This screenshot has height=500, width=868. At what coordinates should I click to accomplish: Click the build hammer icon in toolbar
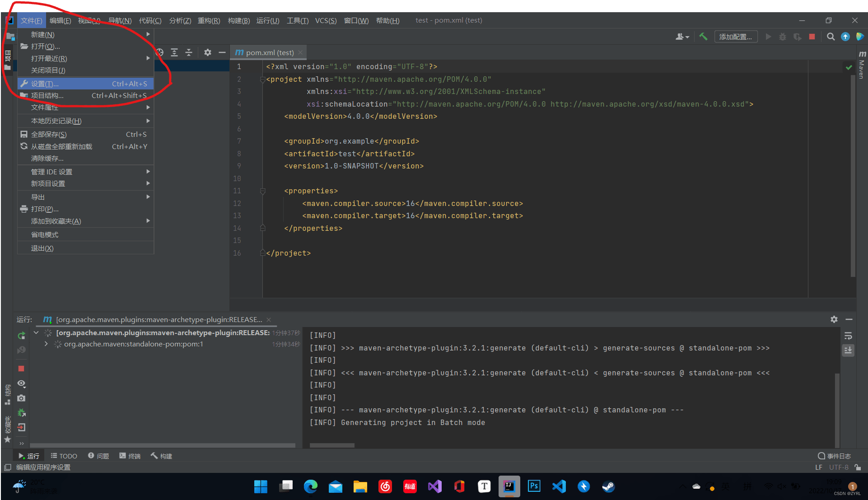pyautogui.click(x=703, y=37)
